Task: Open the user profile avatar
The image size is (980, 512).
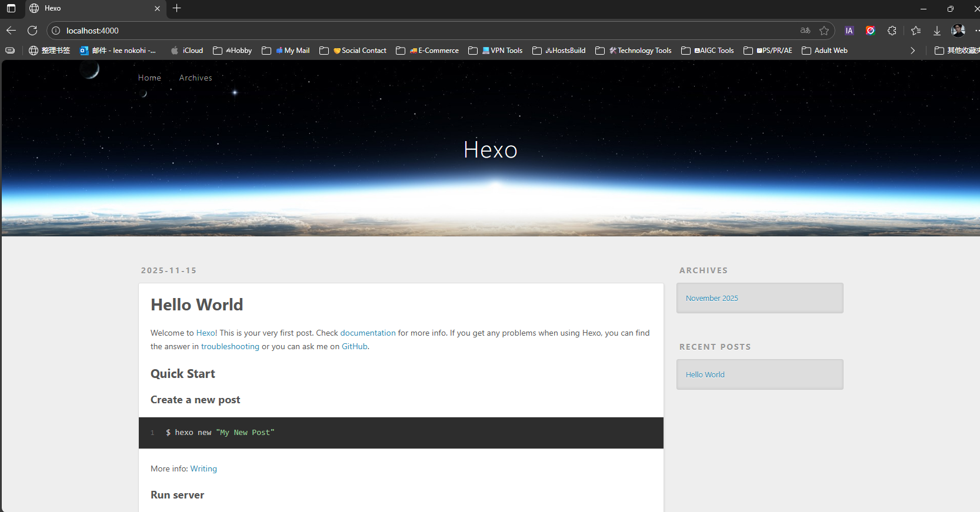Action: pos(958,31)
